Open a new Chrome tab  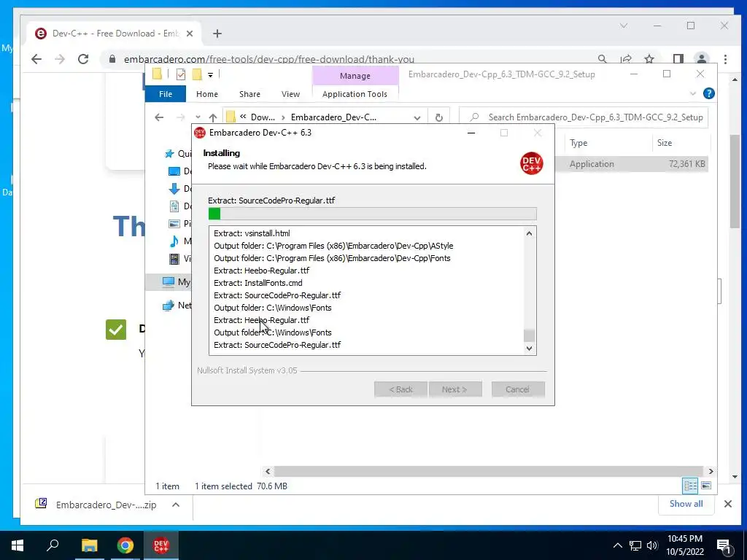[x=217, y=34]
